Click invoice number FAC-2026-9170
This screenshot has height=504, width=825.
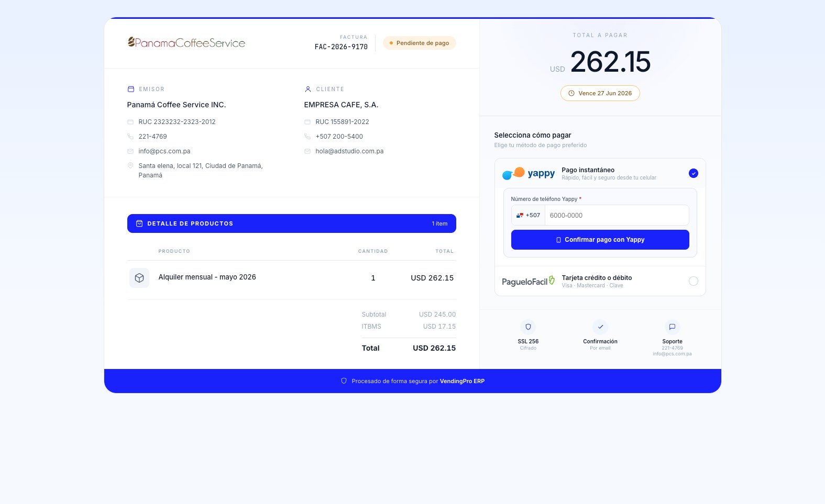click(341, 47)
